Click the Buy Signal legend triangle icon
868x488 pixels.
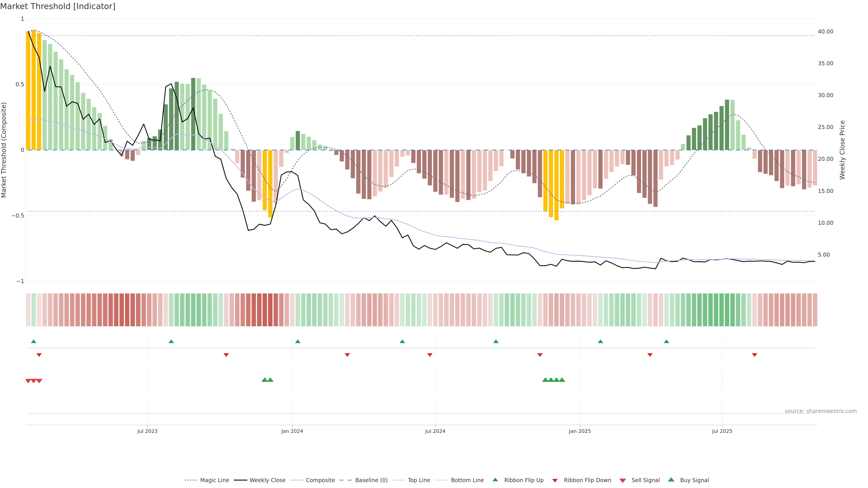[671, 480]
